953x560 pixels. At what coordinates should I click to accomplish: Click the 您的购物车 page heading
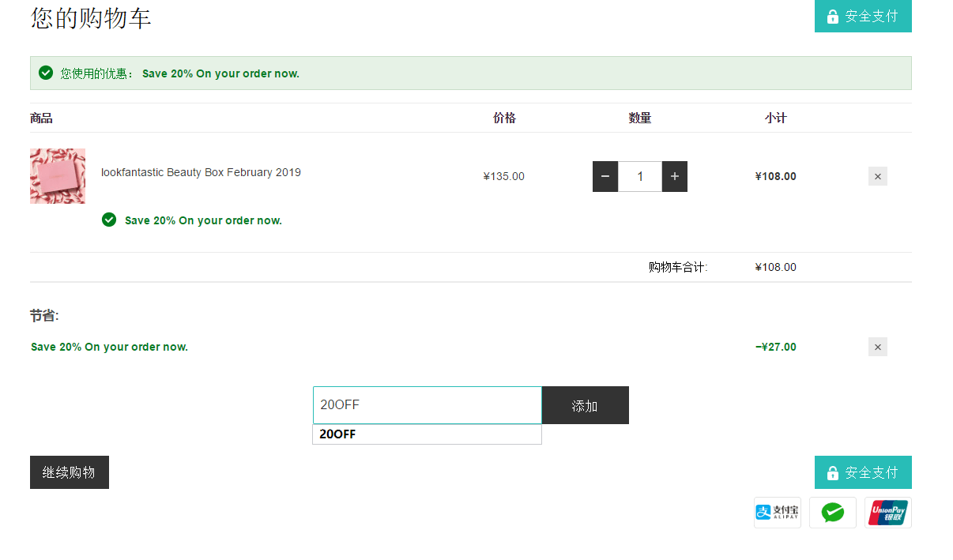(x=91, y=17)
